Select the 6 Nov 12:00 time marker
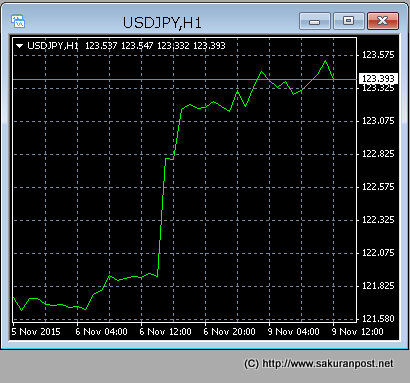The width and height of the screenshot is (410, 383). pos(165,332)
